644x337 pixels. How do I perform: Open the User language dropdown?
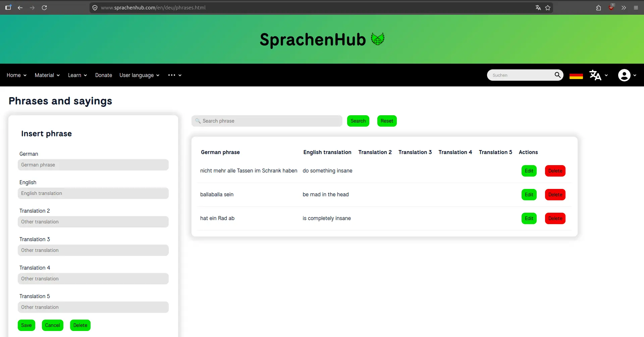tap(139, 75)
